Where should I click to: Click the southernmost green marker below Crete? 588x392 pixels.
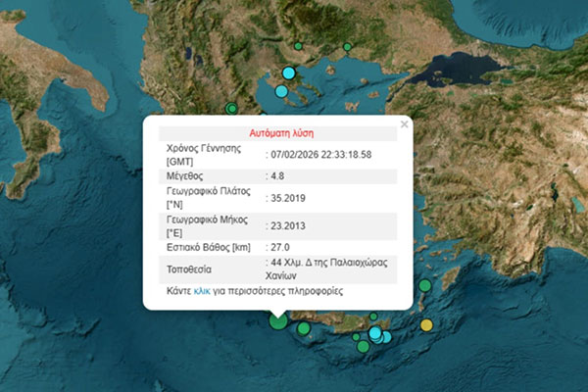[x=363, y=345]
